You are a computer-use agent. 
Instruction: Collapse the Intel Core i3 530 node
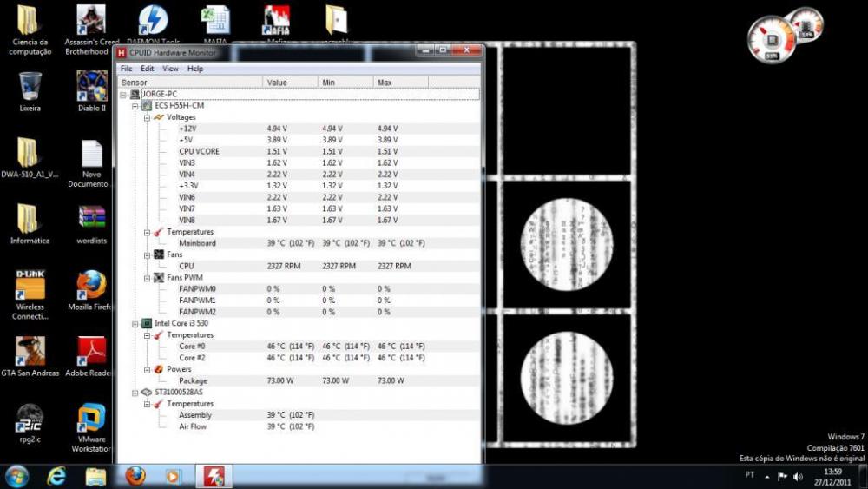click(x=135, y=323)
